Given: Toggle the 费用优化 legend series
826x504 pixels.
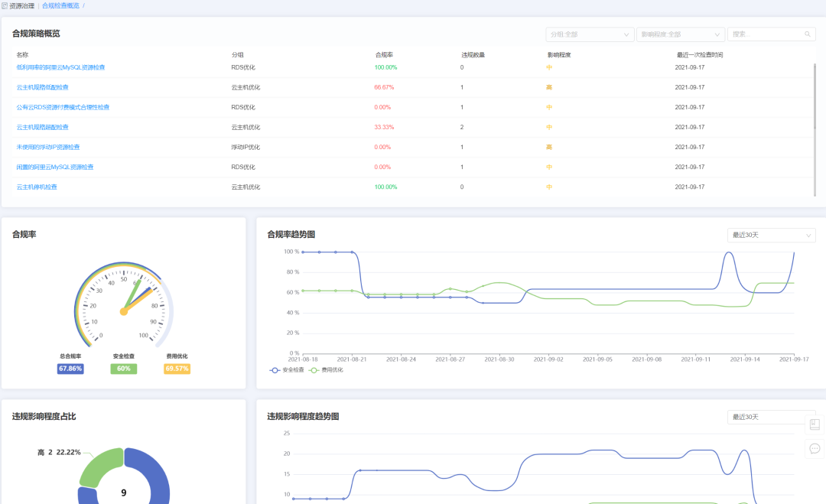Looking at the screenshot, I should (x=326, y=370).
